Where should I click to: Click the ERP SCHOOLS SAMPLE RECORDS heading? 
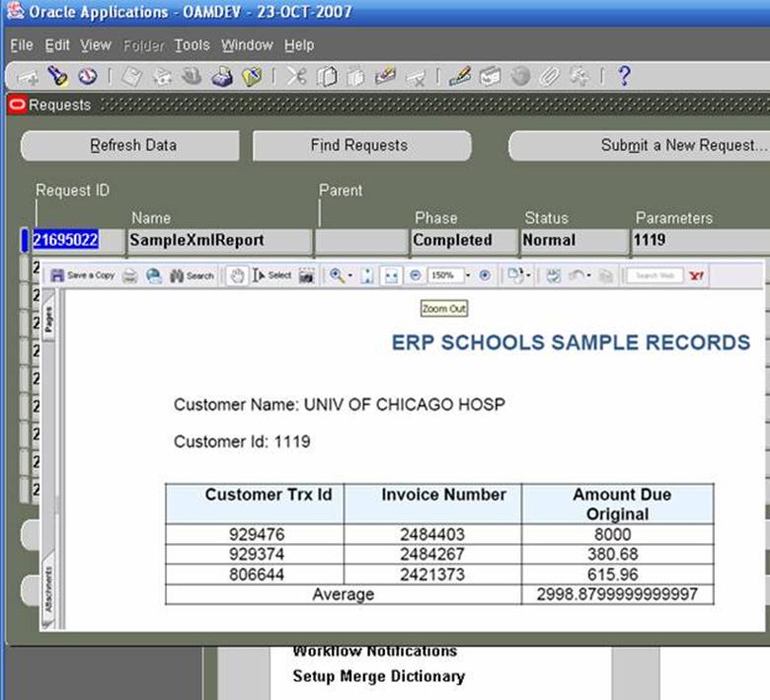click(x=571, y=343)
